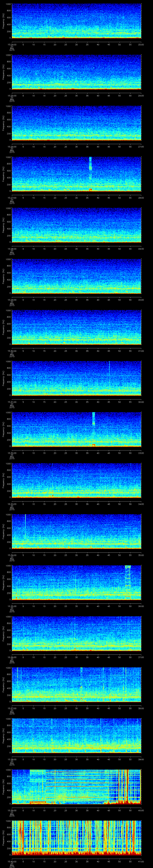153x868 pixels.
Task: Select the spectrogram panel starting at 15:29:00
Action: coord(76,276)
